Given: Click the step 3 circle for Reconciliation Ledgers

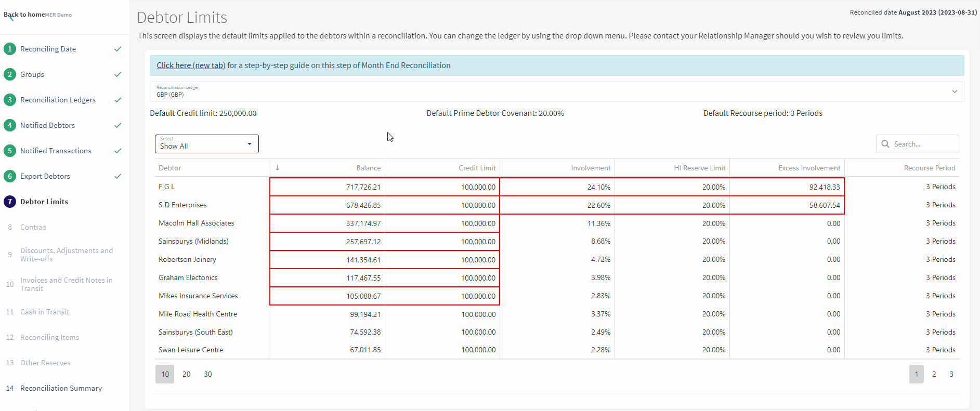Looking at the screenshot, I should point(9,100).
